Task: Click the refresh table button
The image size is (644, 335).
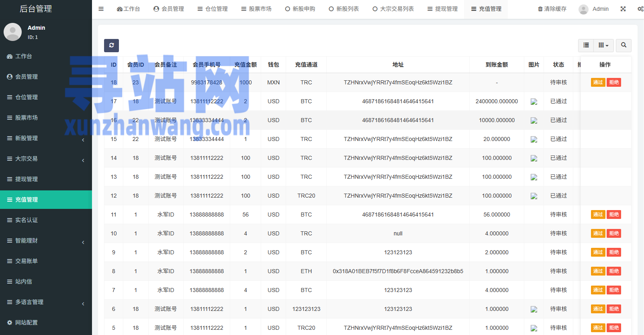Action: 111,45
